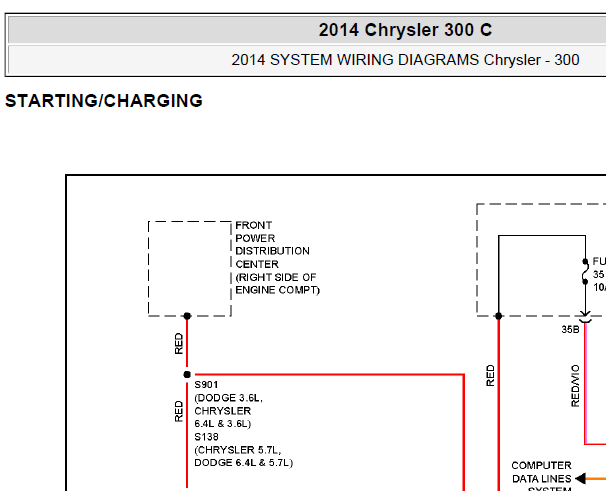Click the fuse symbol in right box
Image resolution: width=606 pixels, height=491 pixels.
(x=585, y=272)
